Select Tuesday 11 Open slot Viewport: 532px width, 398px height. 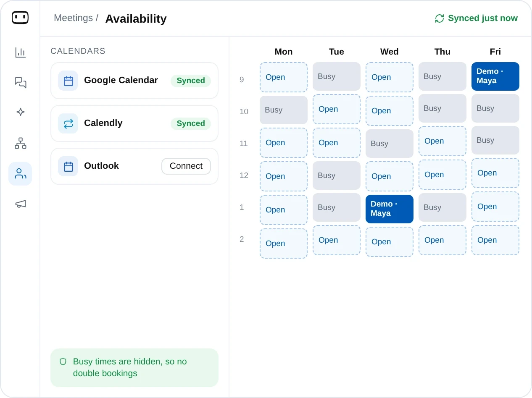click(337, 143)
